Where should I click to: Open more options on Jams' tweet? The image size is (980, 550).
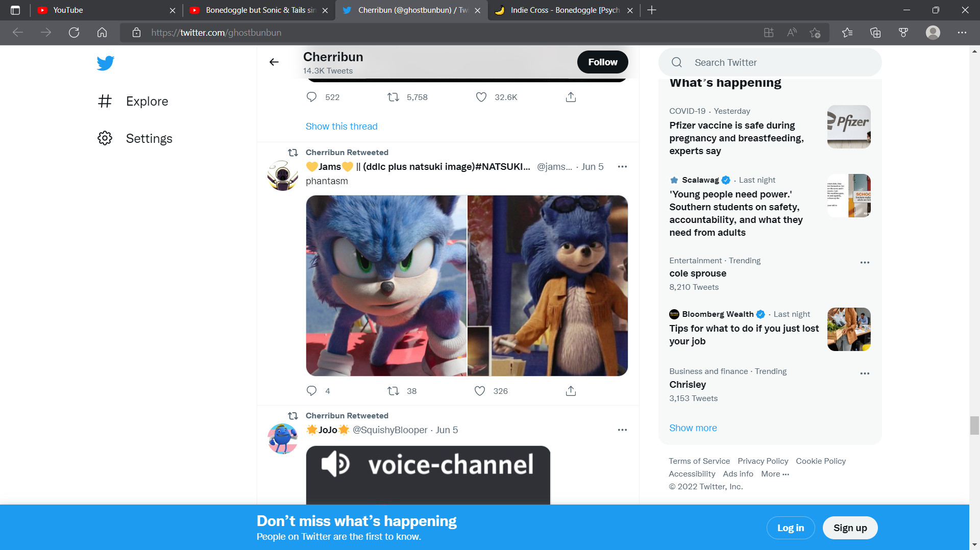point(622,167)
